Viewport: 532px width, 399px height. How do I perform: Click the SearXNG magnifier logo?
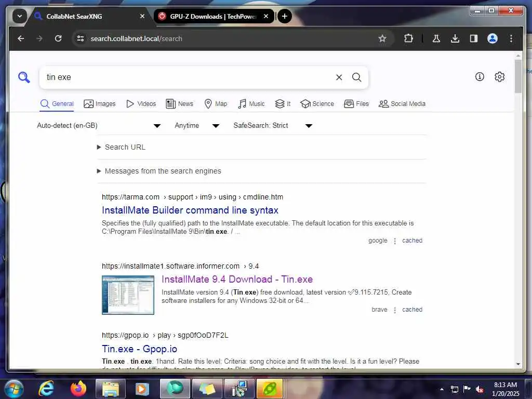pos(24,77)
